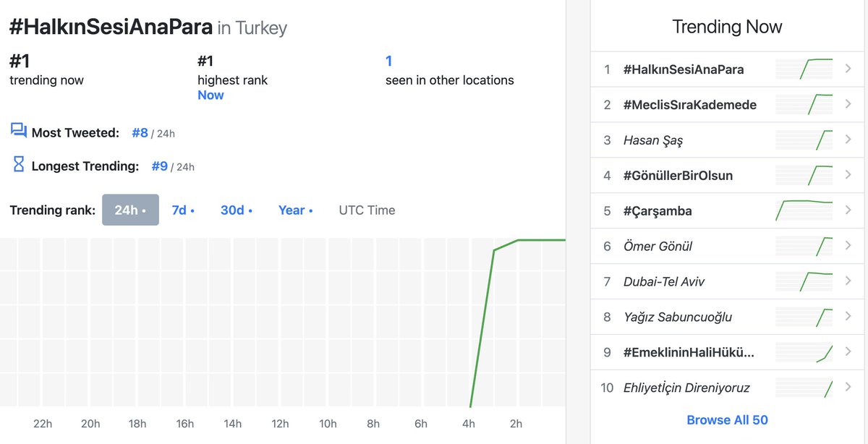Image resolution: width=868 pixels, height=444 pixels.
Task: Open #HalkınSesiAnaPara in Trending Now list
Action: coord(684,69)
